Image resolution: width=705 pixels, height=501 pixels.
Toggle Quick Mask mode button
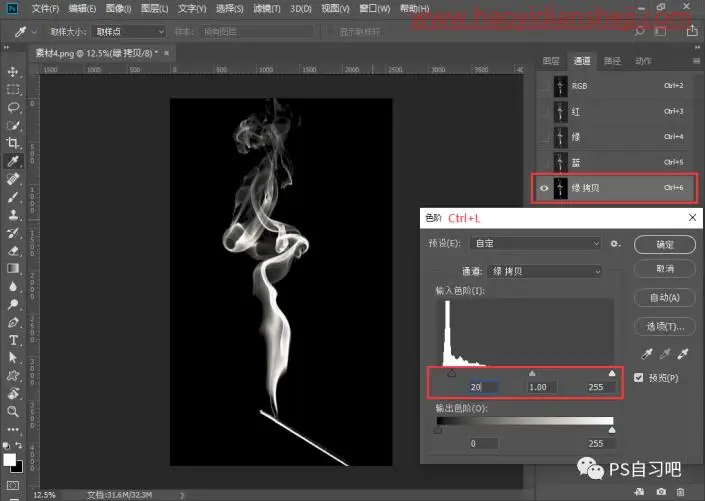click(x=13, y=486)
